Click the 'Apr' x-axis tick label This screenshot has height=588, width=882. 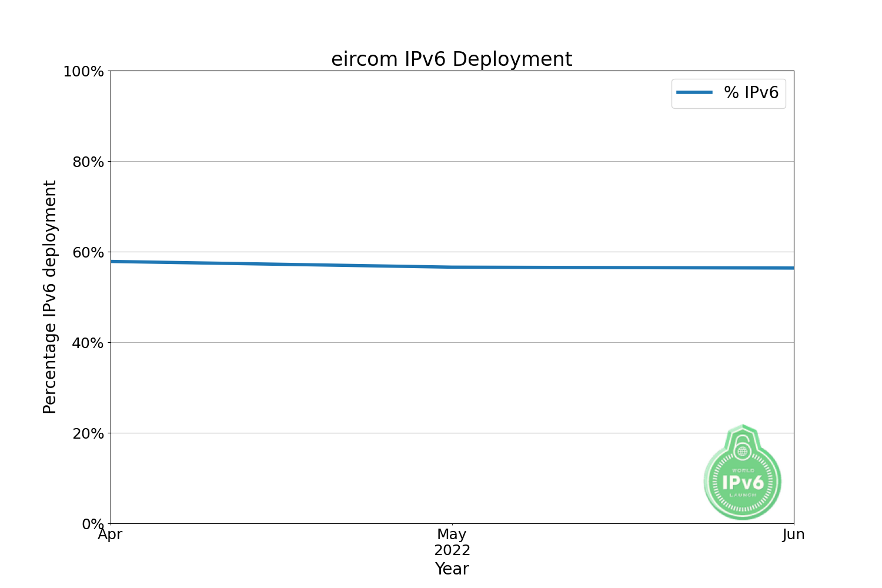click(110, 534)
